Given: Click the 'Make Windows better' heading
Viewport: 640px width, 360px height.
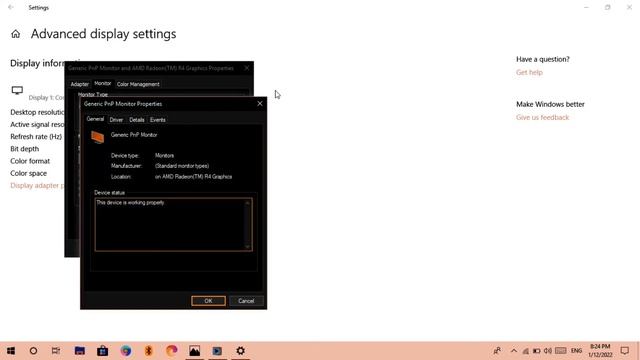Looking at the screenshot, I should pyautogui.click(x=550, y=104).
